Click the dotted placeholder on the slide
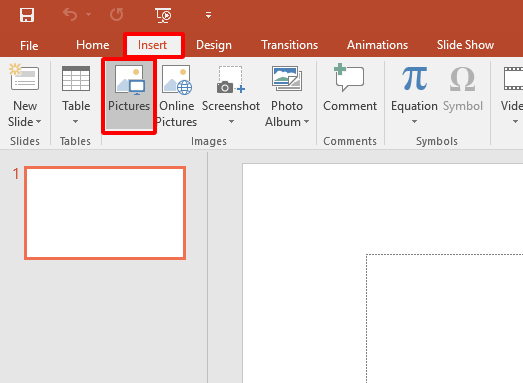 [445, 319]
